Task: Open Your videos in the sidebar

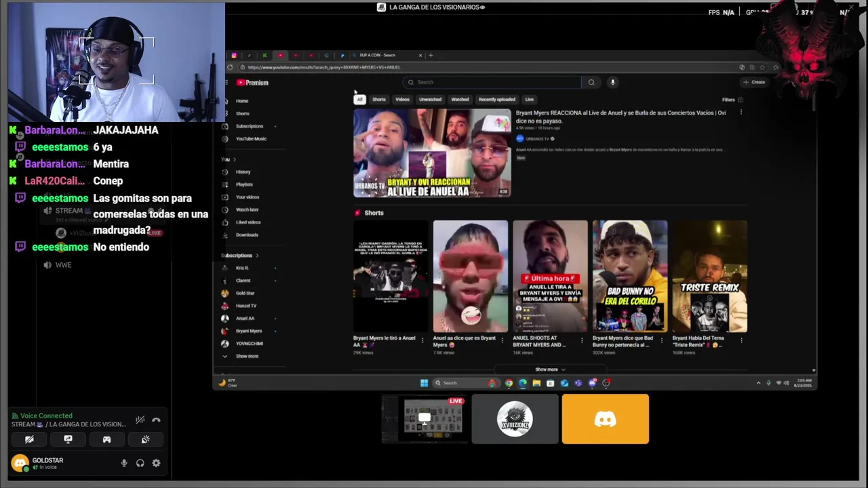Action: (x=247, y=197)
